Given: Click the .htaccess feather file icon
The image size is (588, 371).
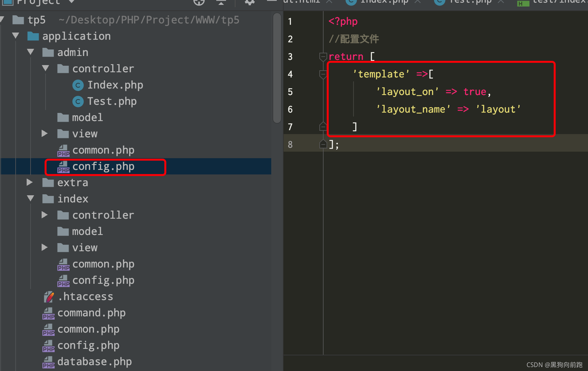Looking at the screenshot, I should pyautogui.click(x=49, y=297).
